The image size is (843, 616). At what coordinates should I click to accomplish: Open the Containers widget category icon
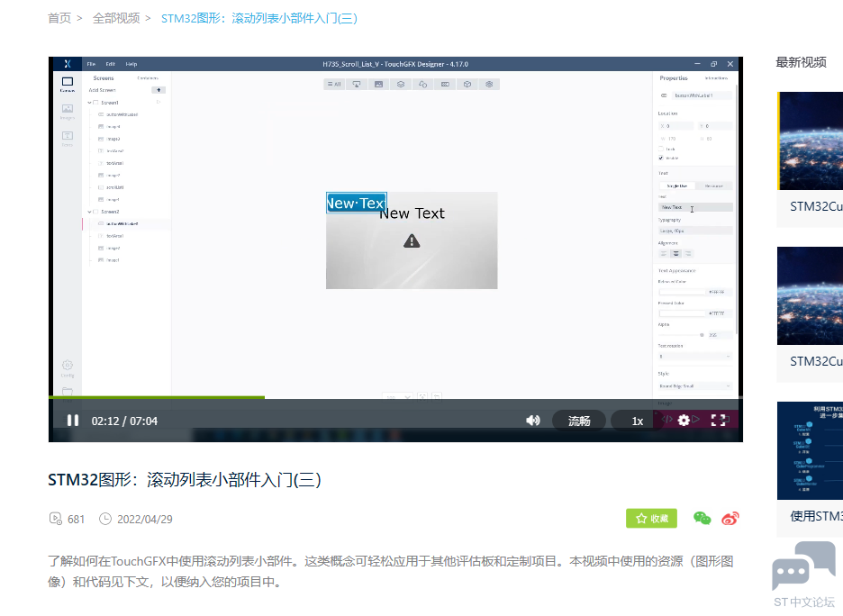coord(401,84)
